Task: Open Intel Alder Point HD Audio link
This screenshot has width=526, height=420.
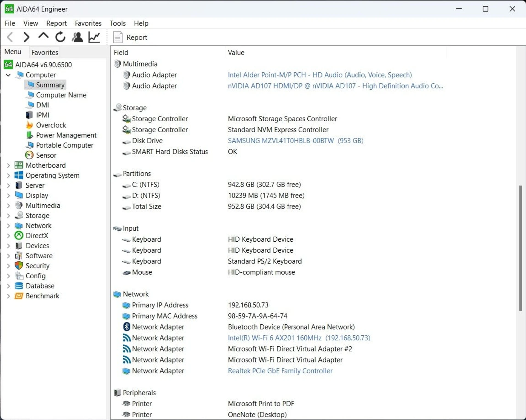Action: point(320,75)
